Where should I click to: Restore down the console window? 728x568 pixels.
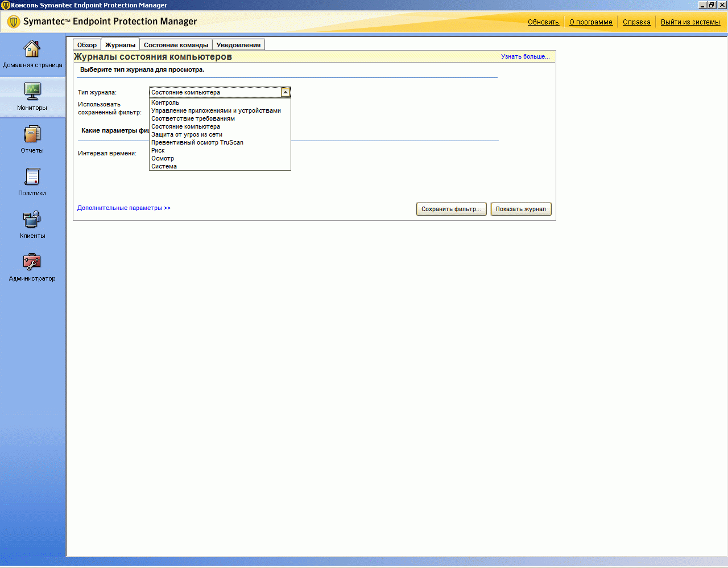point(712,5)
